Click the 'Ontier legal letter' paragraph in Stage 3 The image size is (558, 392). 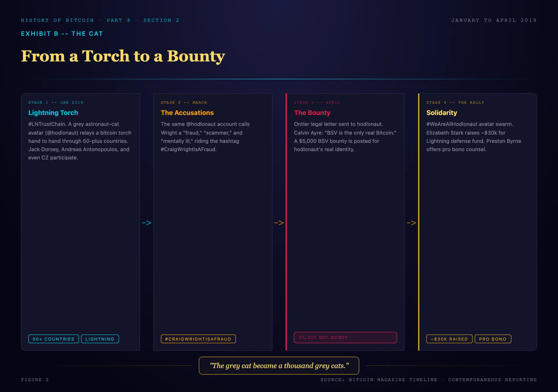pyautogui.click(x=345, y=137)
